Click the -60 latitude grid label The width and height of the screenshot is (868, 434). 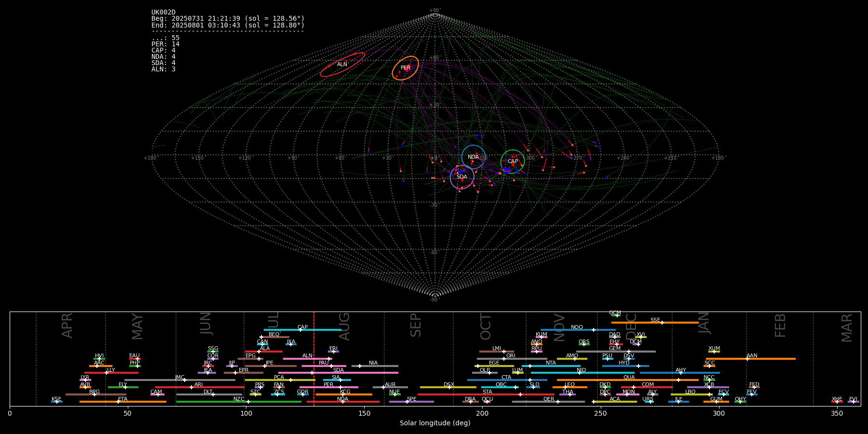tap(434, 253)
